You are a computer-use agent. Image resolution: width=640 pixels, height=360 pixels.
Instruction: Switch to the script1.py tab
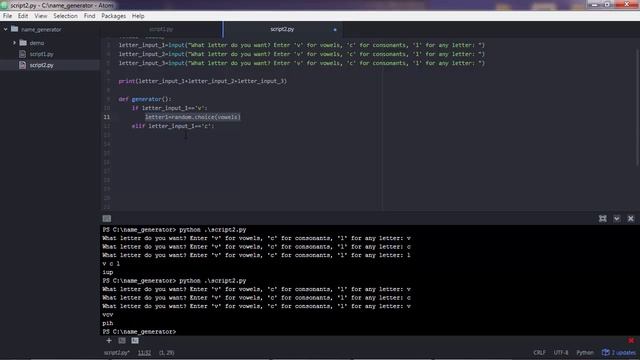click(x=161, y=29)
